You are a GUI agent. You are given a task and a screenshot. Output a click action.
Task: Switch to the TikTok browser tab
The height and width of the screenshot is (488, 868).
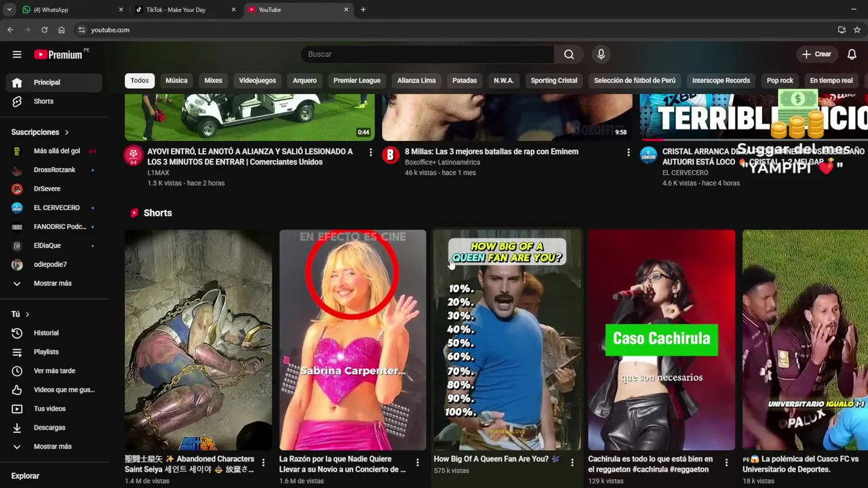184,9
